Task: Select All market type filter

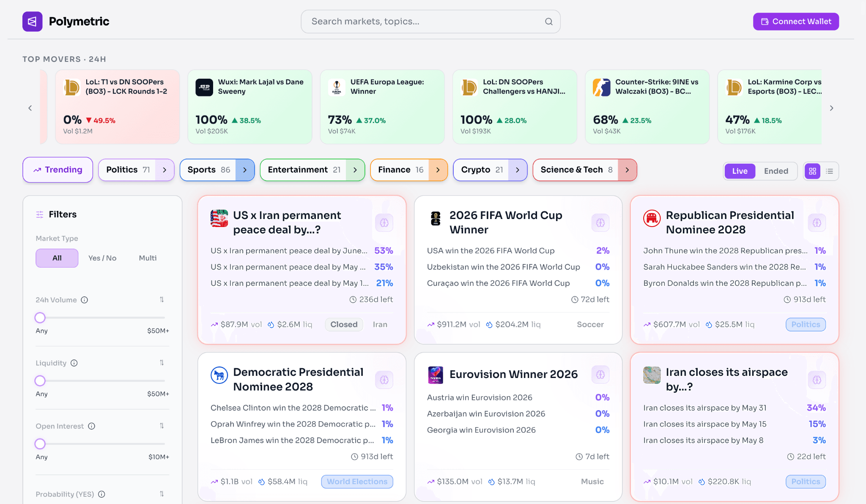Action: (x=57, y=258)
